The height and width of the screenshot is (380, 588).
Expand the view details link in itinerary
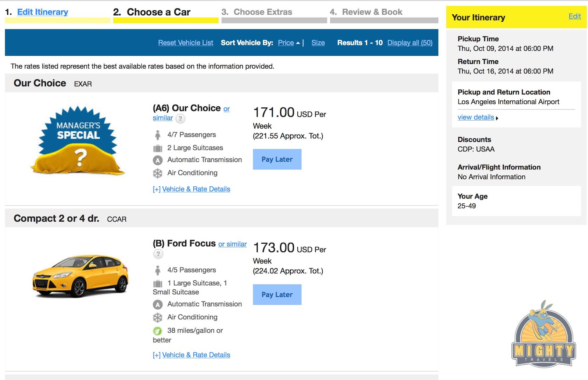(476, 117)
